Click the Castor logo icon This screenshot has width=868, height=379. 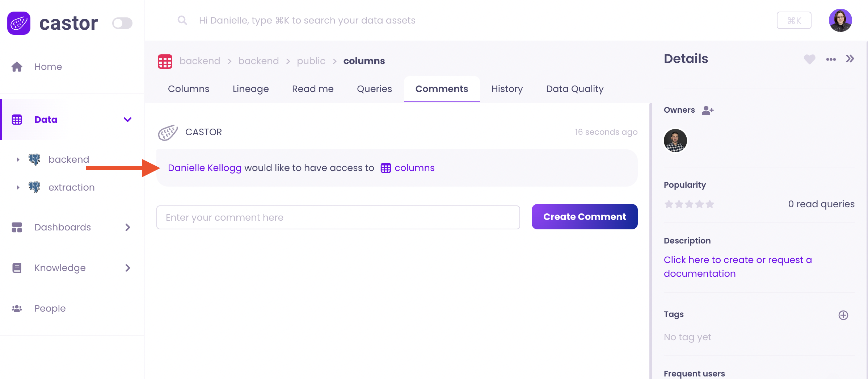(x=19, y=23)
